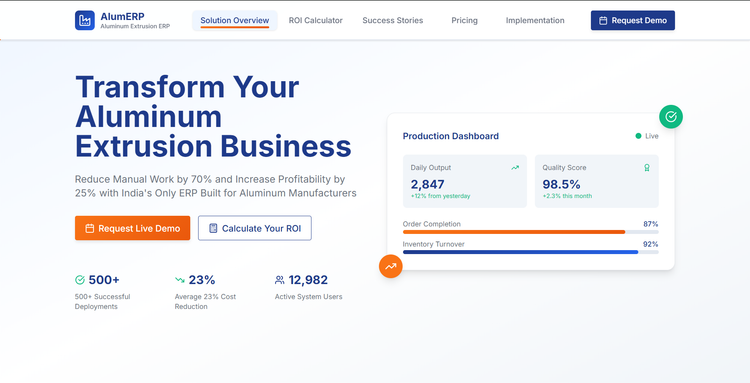
Task: Click the Daily Output trend arrow icon
Action: click(515, 168)
